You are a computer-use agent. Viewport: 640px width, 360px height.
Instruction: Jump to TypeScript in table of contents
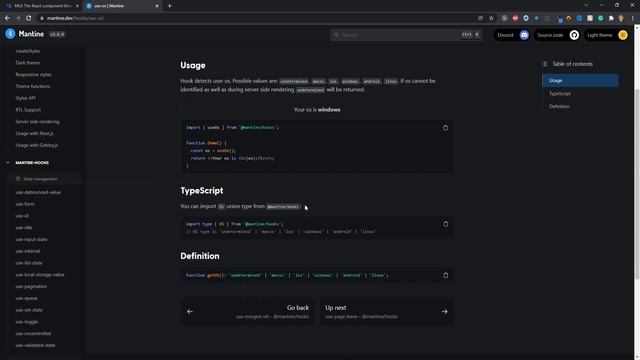coord(560,93)
